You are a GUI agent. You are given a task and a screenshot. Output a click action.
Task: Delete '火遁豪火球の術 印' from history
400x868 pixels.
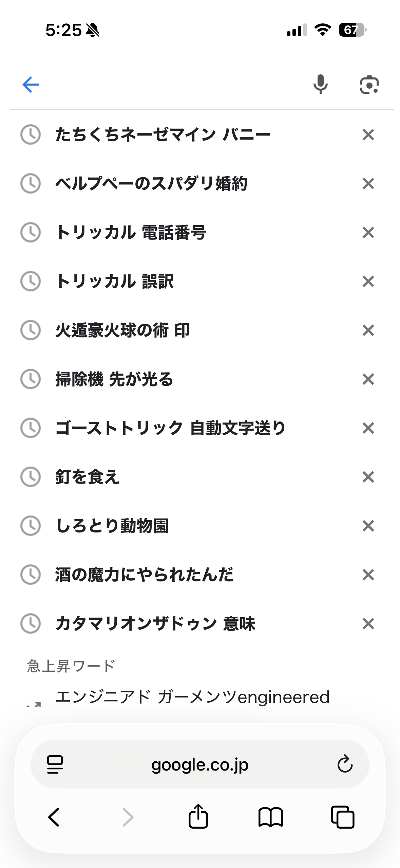click(368, 330)
